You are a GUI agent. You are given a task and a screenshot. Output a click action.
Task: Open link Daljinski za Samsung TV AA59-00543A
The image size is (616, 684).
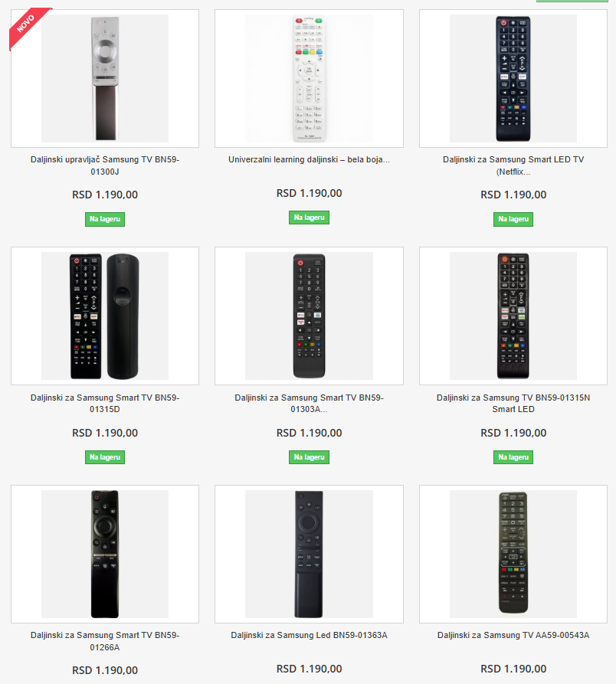pos(513,635)
